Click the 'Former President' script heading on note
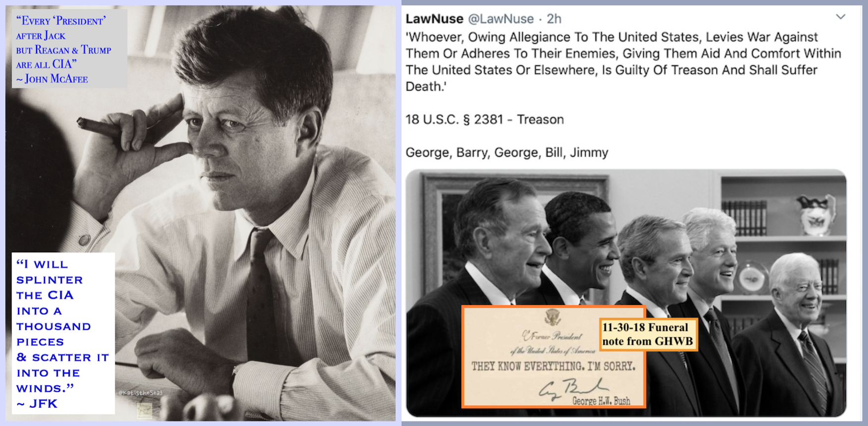The height and width of the screenshot is (426, 868). pyautogui.click(x=552, y=336)
